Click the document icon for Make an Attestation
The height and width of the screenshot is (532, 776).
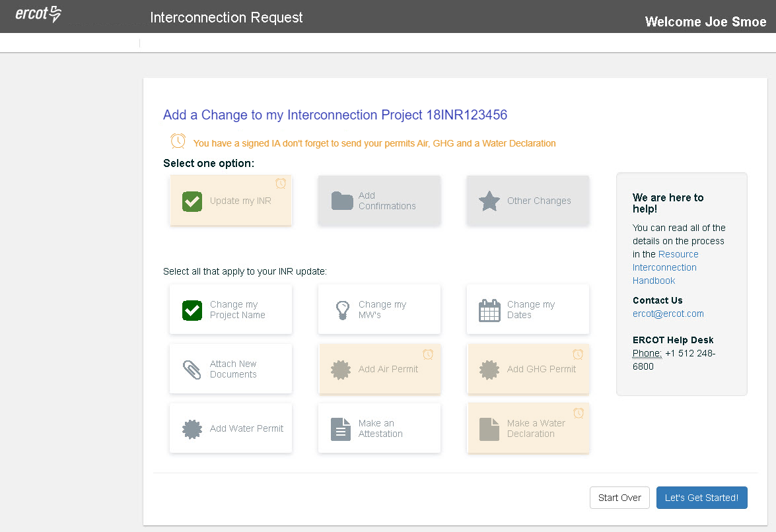(x=340, y=429)
